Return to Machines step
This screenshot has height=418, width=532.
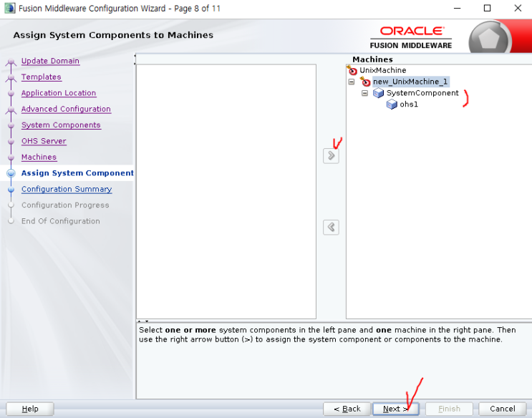coord(39,157)
